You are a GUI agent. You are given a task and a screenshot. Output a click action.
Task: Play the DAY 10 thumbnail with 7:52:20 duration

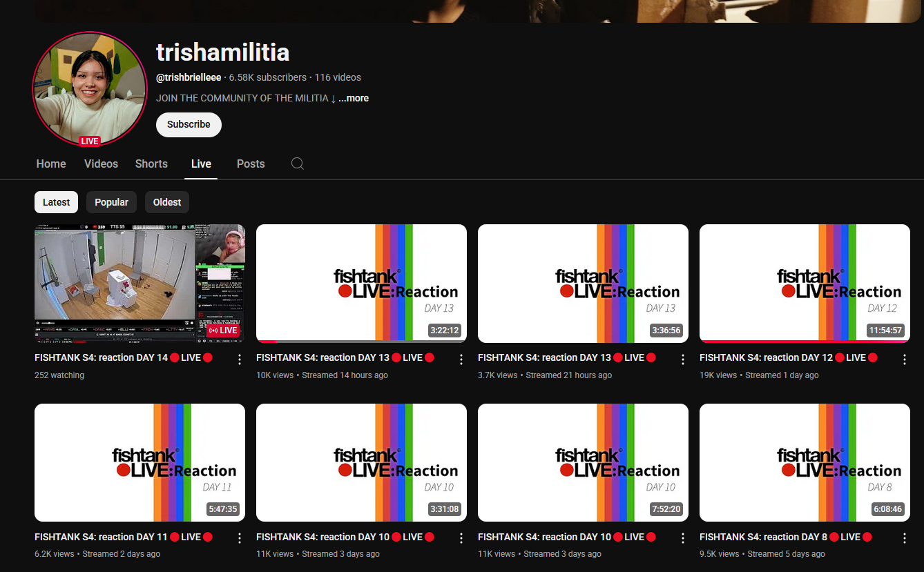583,462
